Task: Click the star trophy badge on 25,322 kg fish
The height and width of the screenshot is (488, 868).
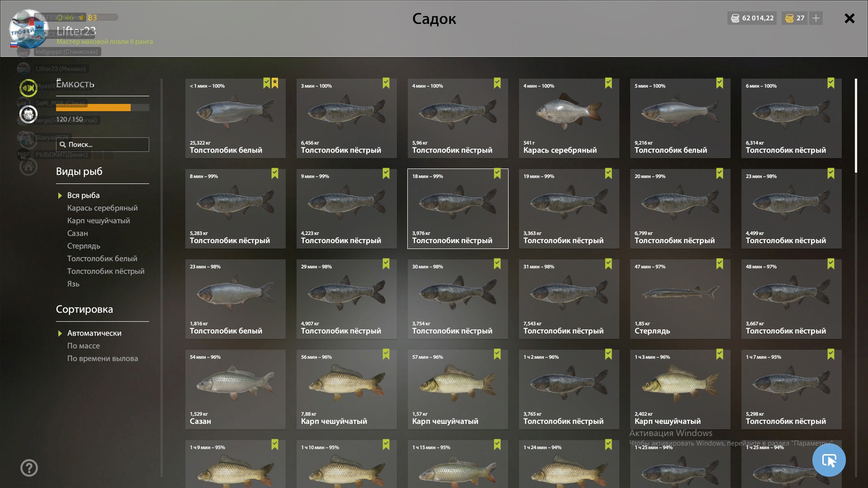Action: click(275, 83)
